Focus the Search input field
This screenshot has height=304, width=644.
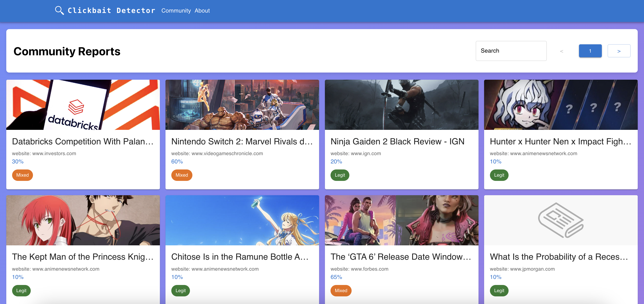511,51
